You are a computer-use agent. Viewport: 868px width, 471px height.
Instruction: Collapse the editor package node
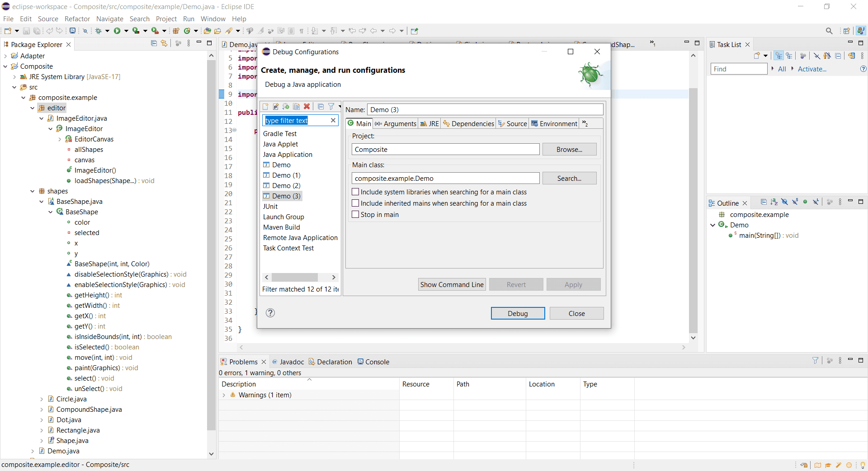[33, 108]
